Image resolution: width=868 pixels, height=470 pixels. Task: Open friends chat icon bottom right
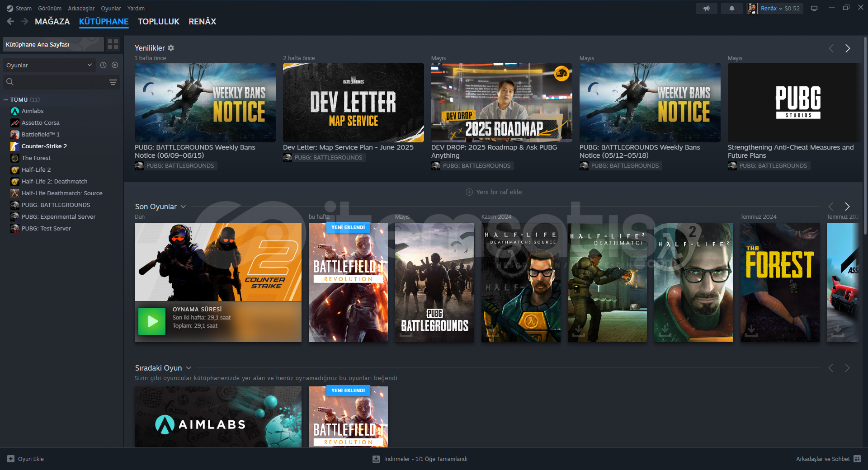point(857,459)
